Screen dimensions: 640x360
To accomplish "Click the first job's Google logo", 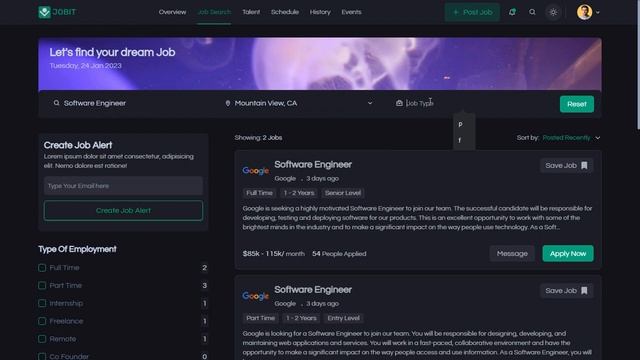I will point(256,171).
